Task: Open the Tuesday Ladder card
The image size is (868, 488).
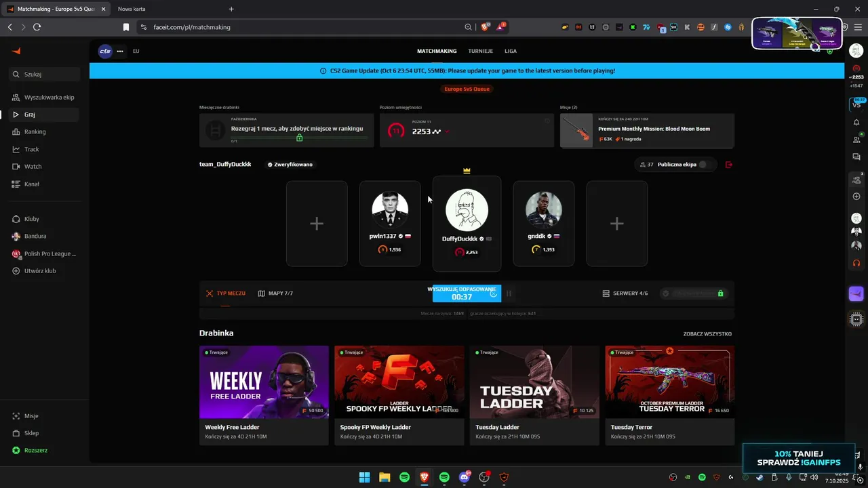Action: pos(534,395)
